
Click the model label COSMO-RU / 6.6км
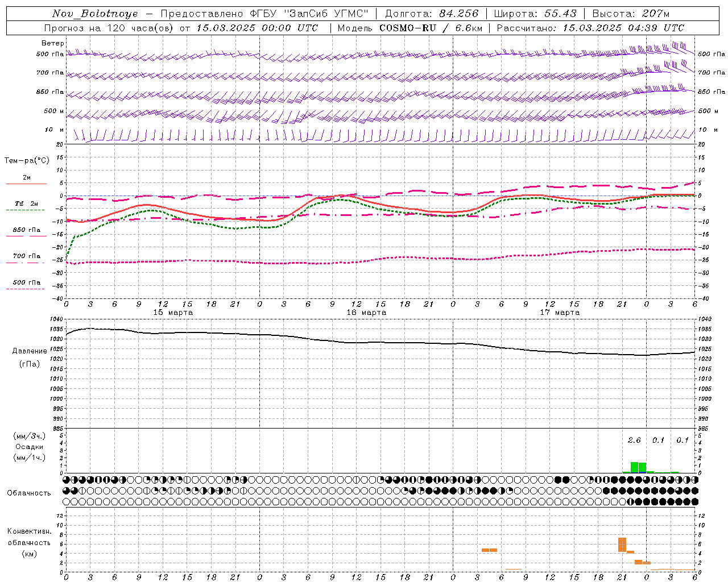pos(431,28)
